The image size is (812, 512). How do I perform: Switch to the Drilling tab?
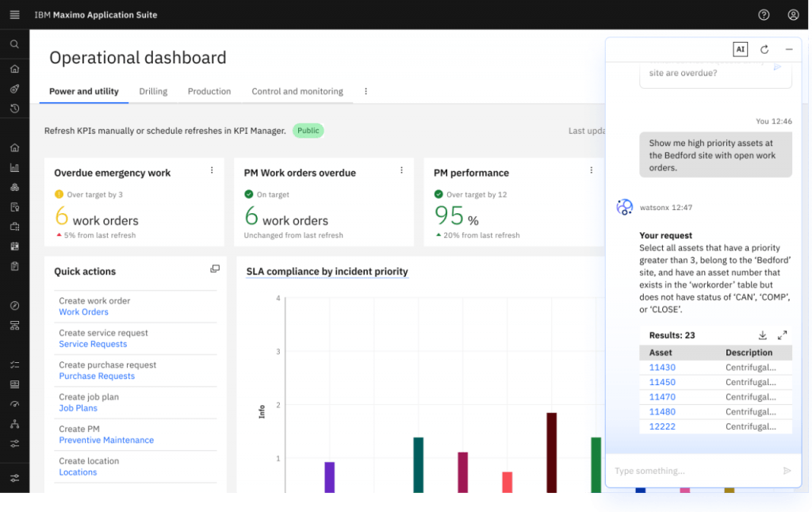153,90
